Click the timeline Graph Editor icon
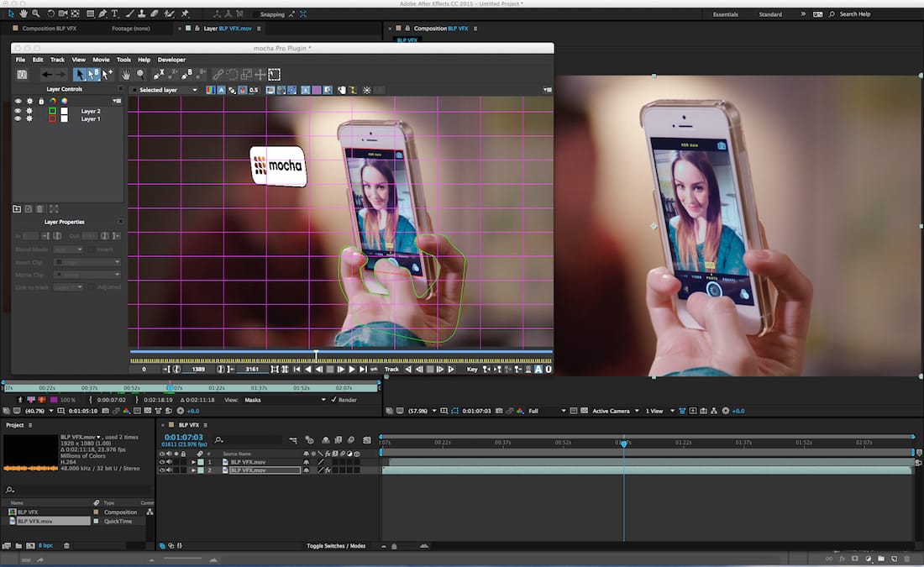The width and height of the screenshot is (924, 567). (x=367, y=440)
